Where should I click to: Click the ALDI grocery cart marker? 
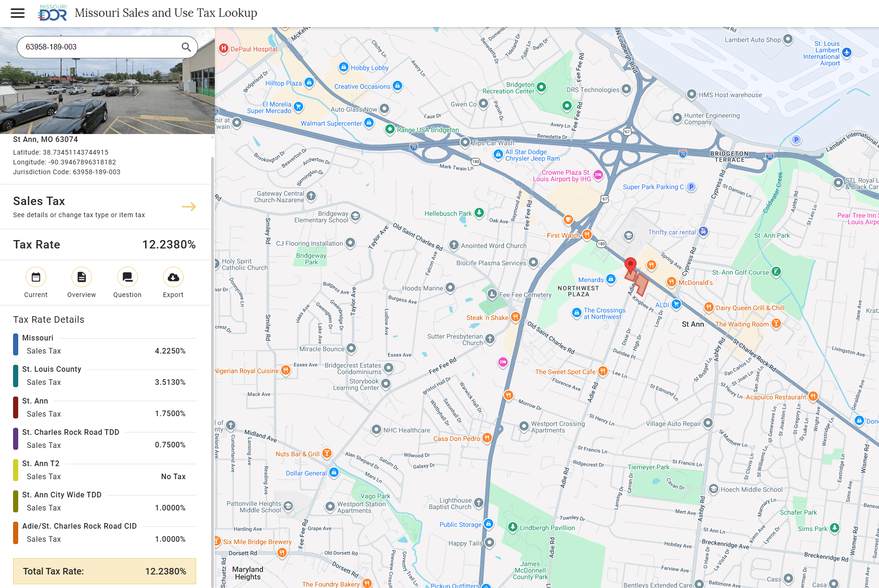point(676,305)
